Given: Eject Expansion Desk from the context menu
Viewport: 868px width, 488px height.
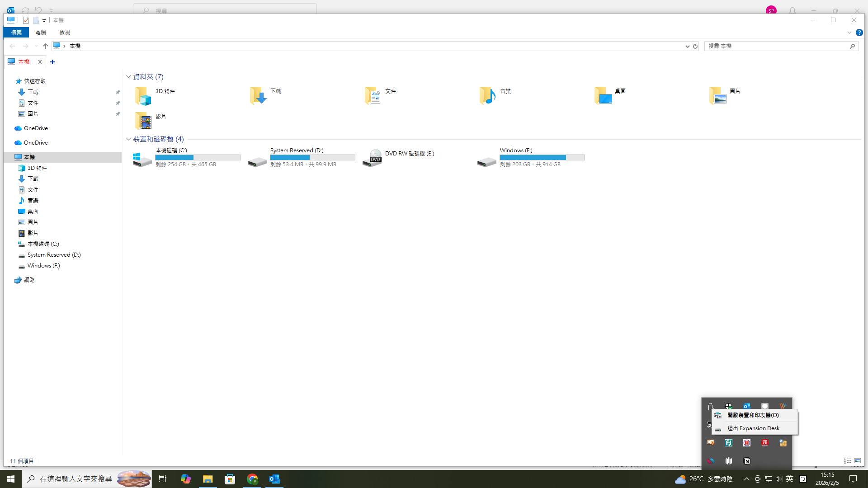Looking at the screenshot, I should click(753, 428).
